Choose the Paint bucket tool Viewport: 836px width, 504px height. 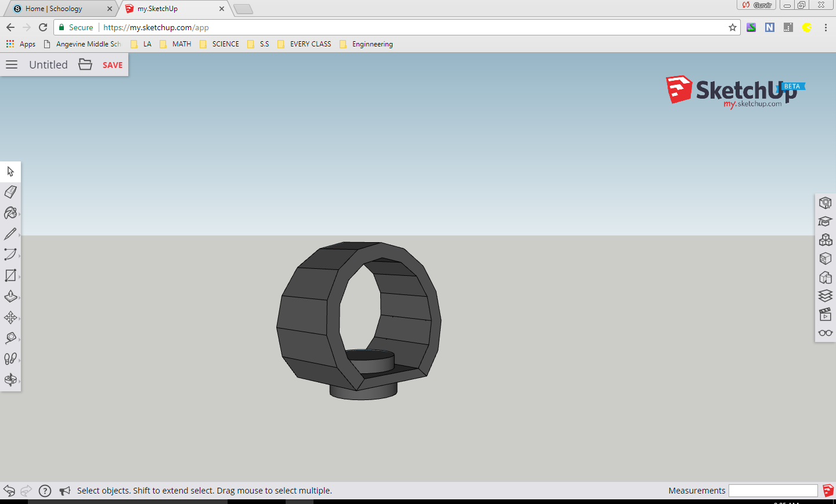pos(10,213)
